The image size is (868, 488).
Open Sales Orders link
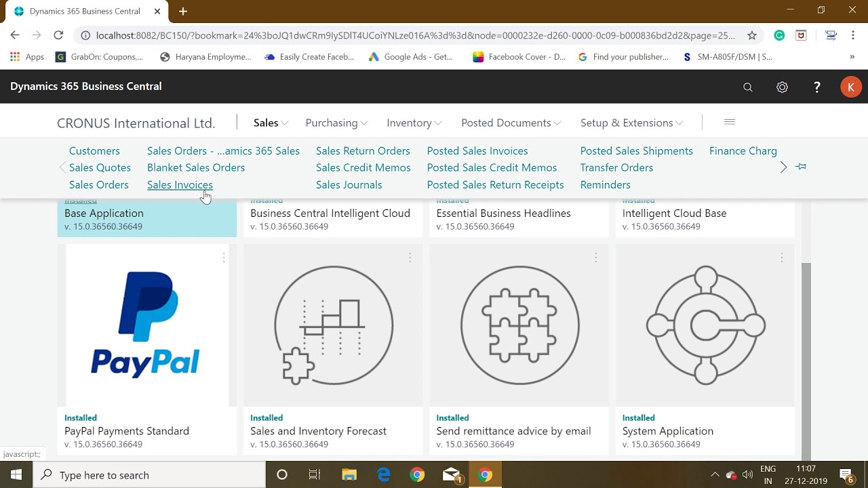click(x=98, y=184)
